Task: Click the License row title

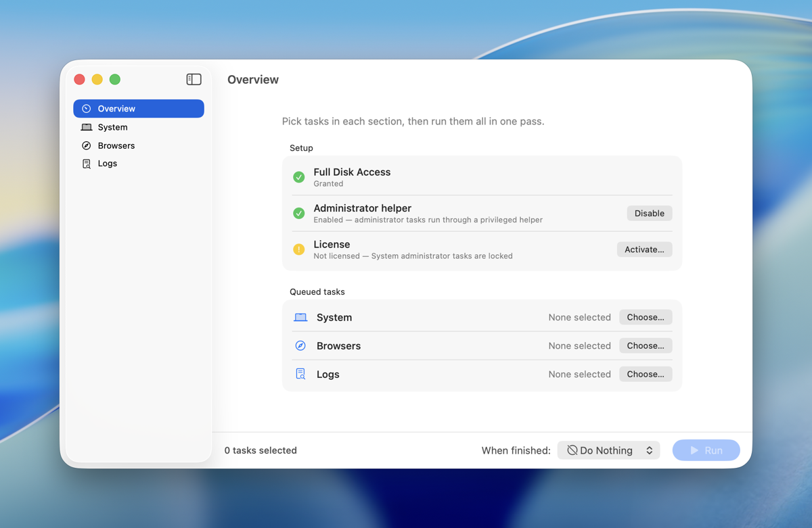Action: tap(332, 244)
